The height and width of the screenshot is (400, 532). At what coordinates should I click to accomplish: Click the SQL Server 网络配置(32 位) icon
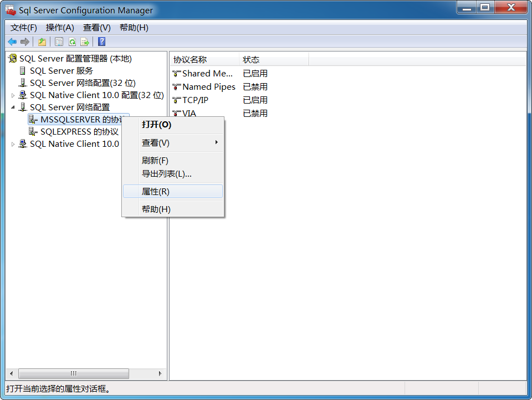[22, 83]
